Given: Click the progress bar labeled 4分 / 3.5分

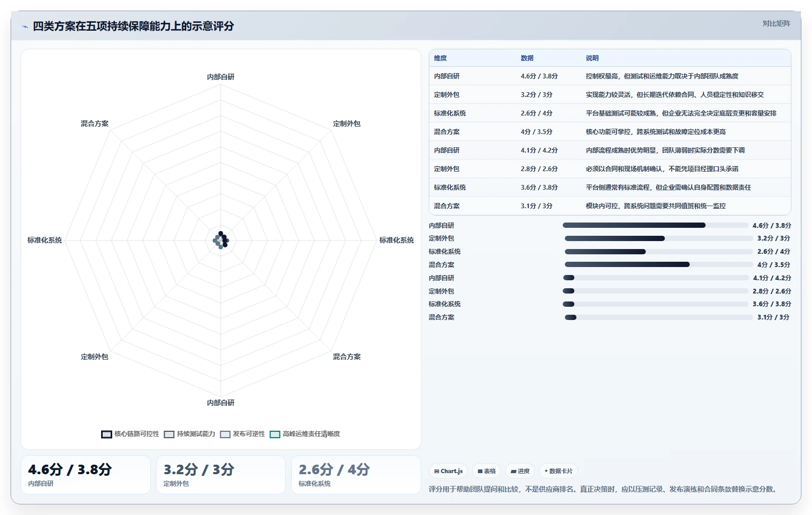Looking at the screenshot, I should [659, 264].
